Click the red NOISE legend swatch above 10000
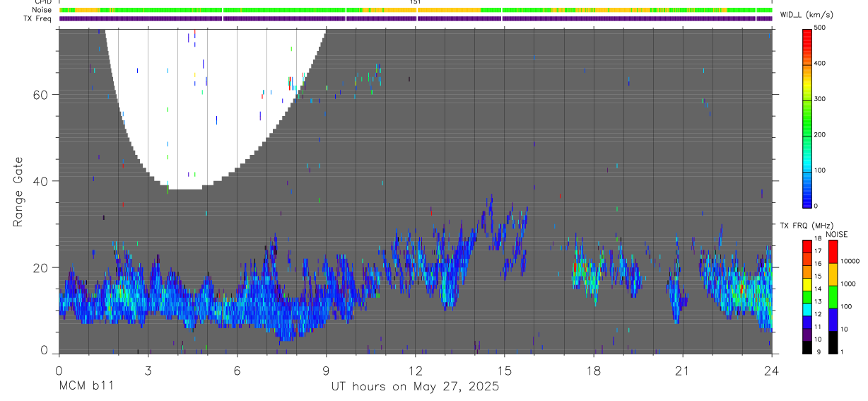The image size is (868, 401). click(x=833, y=252)
